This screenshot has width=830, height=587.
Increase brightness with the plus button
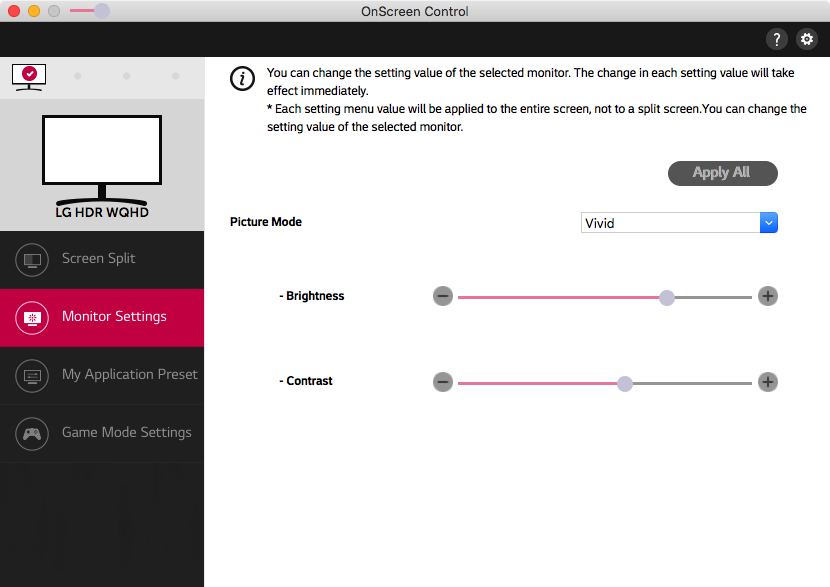[767, 296]
